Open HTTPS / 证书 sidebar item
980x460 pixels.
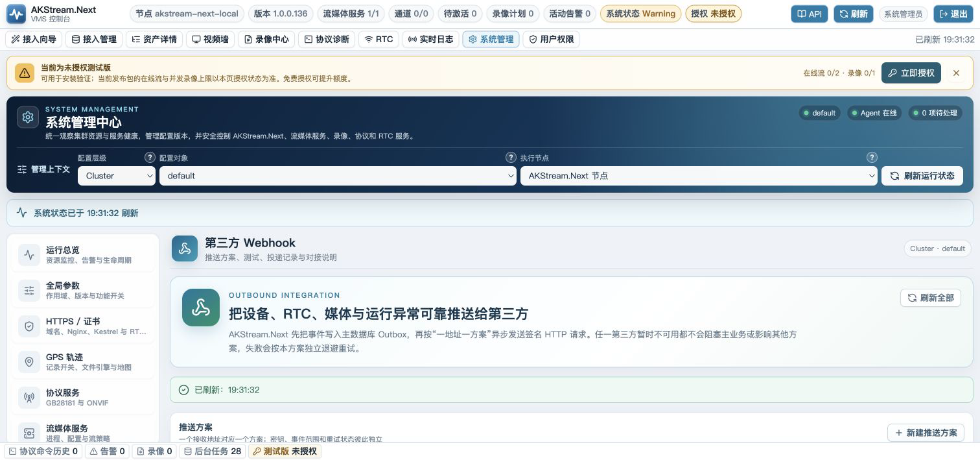(83, 326)
